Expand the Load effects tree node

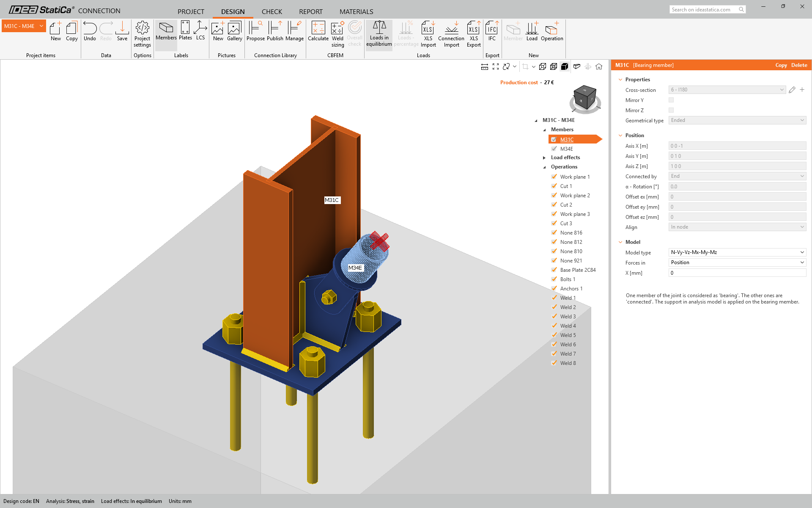point(544,157)
